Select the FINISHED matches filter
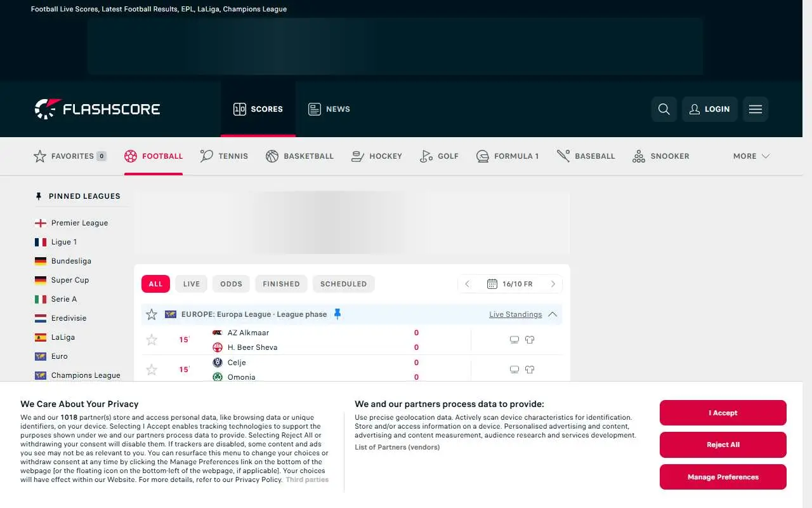812x508 pixels. click(x=281, y=284)
